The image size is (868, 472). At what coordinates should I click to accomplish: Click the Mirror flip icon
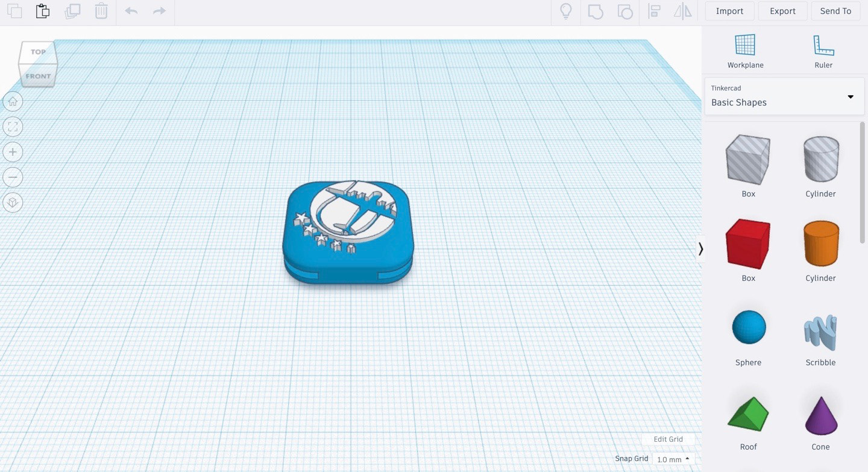point(682,11)
